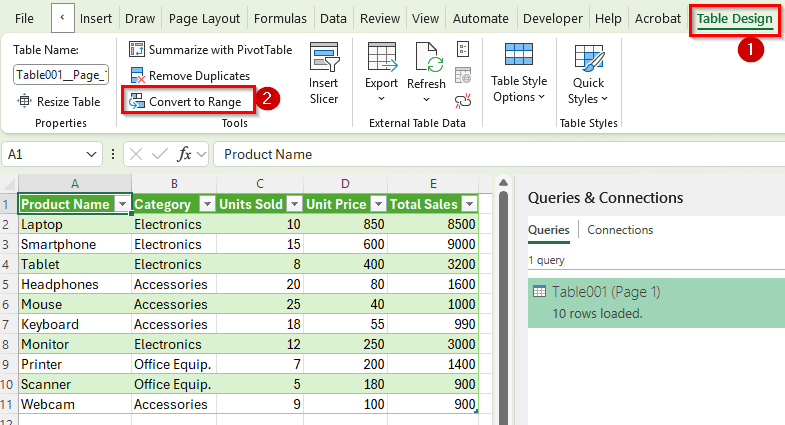This screenshot has height=425, width=785.
Task: Expand function list arrow beside fx
Action: click(201, 154)
